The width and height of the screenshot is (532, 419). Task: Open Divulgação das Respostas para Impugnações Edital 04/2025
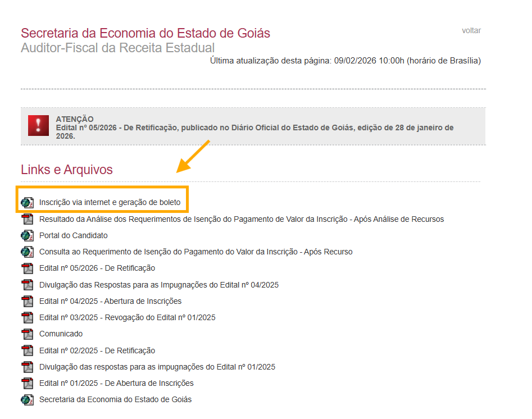tap(158, 285)
